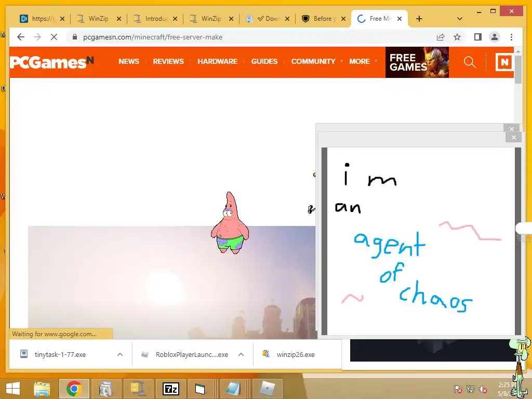Click the forward navigation arrow
This screenshot has height=399, width=532.
pyautogui.click(x=37, y=37)
